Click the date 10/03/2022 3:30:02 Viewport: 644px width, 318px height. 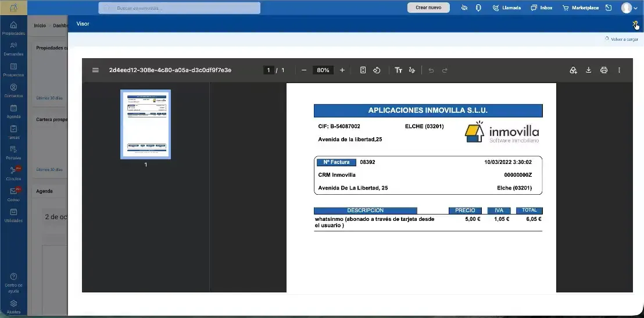[508, 162]
